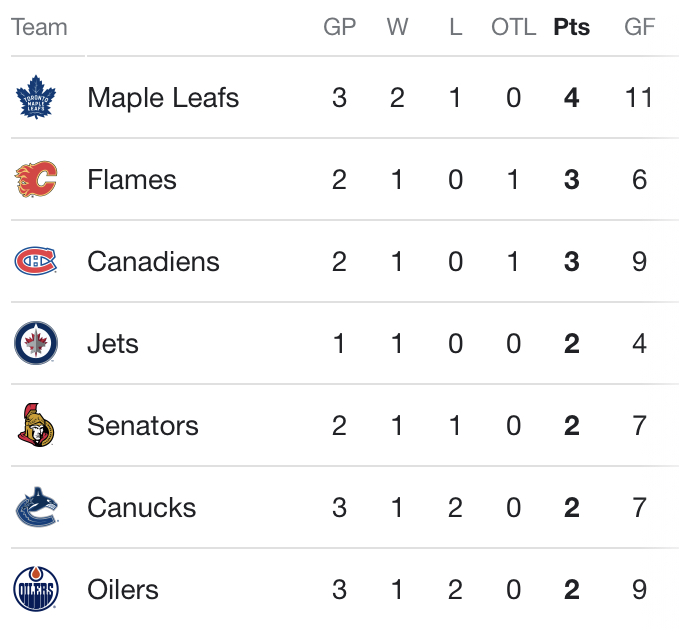Select the Senators team name

point(142,425)
